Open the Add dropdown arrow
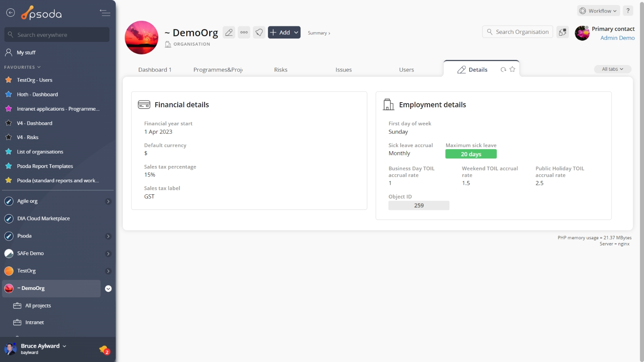This screenshot has height=362, width=644. tap(296, 32)
